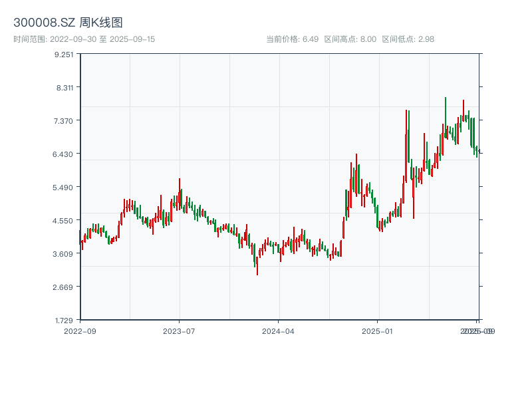532x399 pixels.
Task: Click the 时间范围 2022-09-30 至 2025-09-15 text
Action: [x=84, y=39]
